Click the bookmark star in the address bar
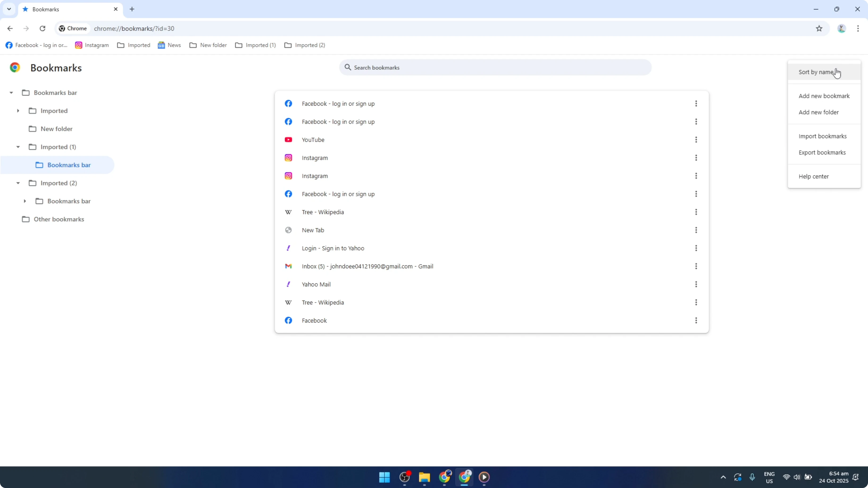This screenshot has width=868, height=488. (819, 28)
